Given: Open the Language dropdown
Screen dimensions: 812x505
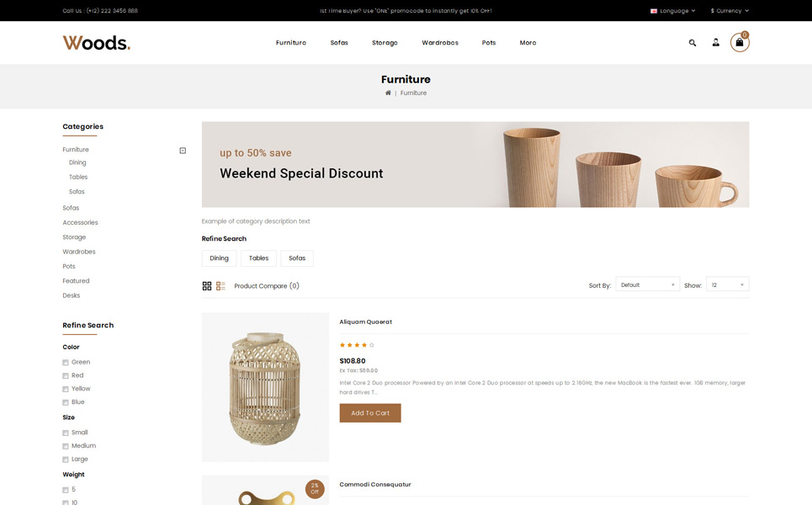Looking at the screenshot, I should (672, 10).
